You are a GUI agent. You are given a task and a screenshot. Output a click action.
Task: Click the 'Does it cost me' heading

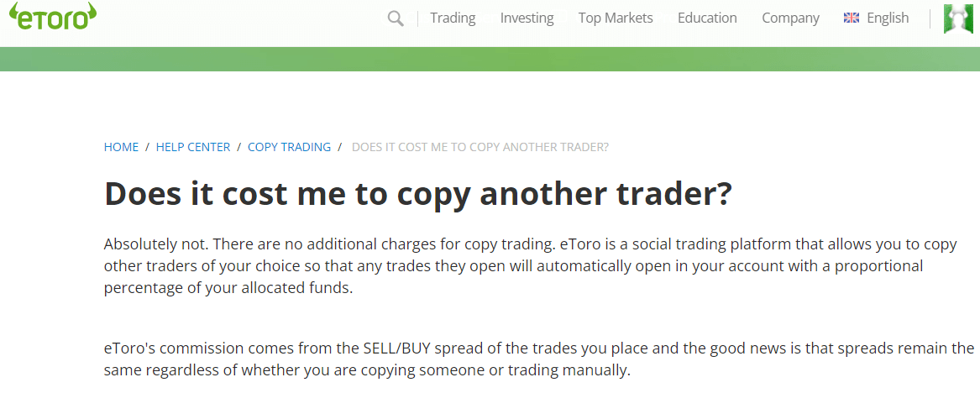[x=417, y=194]
